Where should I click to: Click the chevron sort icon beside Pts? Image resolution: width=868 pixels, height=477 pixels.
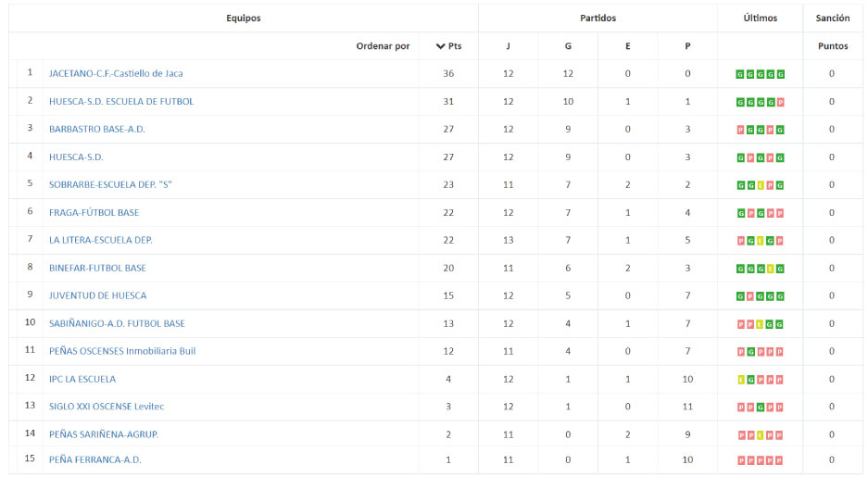[441, 46]
